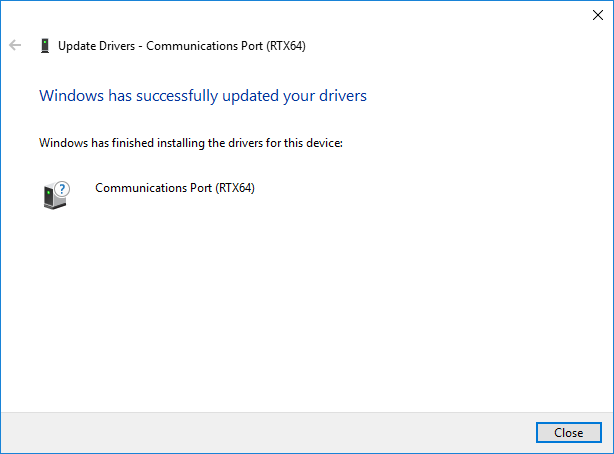Click the green indicator light on large device icon
The image size is (614, 454).
[x=49, y=193]
